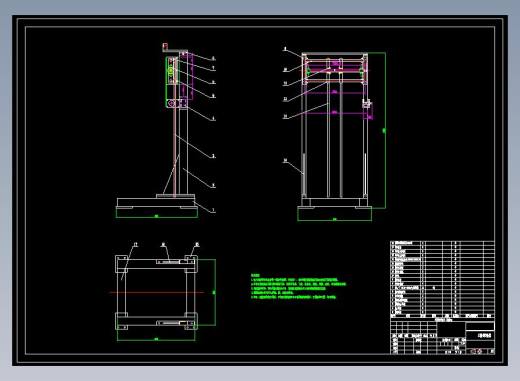Click the green width dimension under the side view base
This screenshot has height=381, width=520.
click(157, 216)
